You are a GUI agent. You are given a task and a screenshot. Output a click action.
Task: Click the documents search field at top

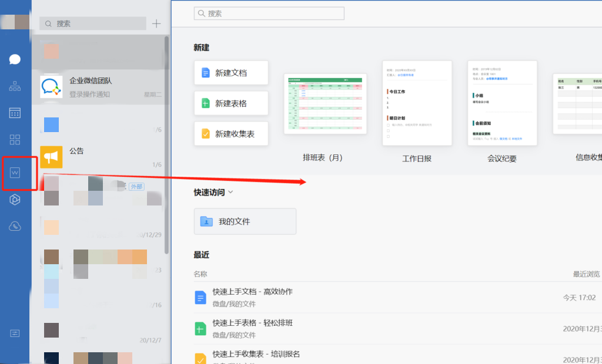pyautogui.click(x=269, y=13)
